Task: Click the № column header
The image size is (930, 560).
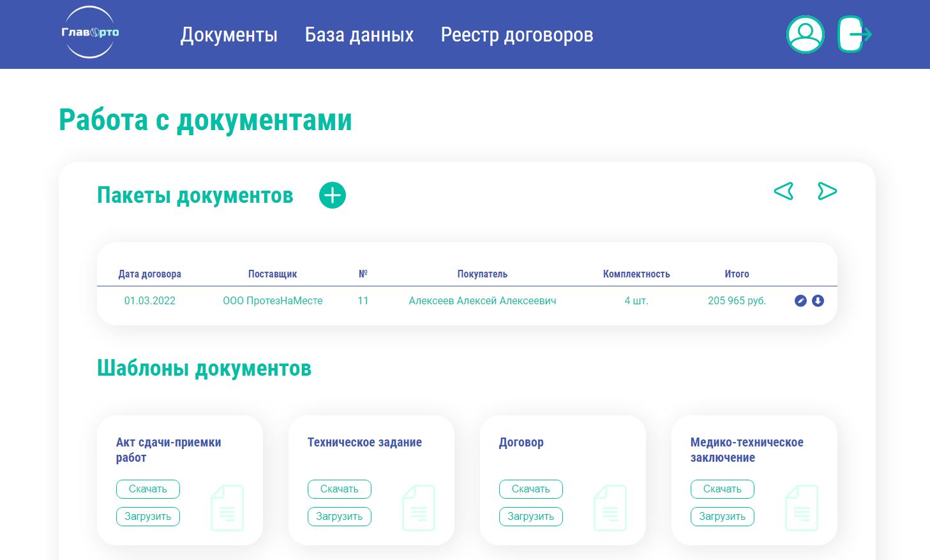Action: (363, 274)
